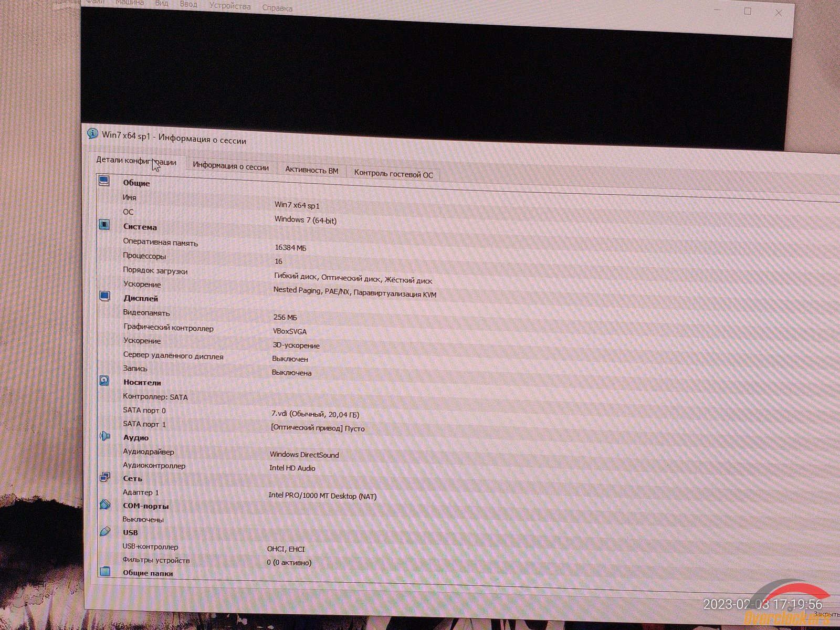Click the screen icon next to Дисплей
840x630 pixels.
(x=105, y=296)
